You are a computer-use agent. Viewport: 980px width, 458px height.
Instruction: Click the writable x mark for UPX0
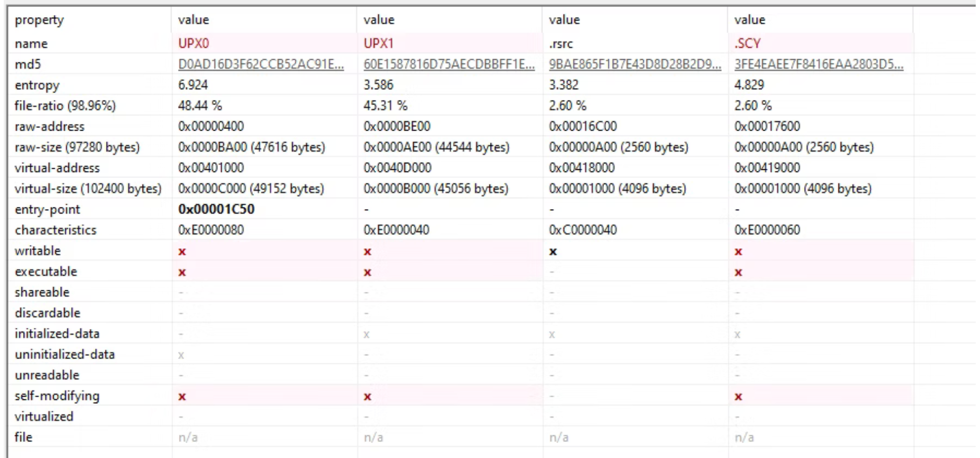[x=182, y=252]
